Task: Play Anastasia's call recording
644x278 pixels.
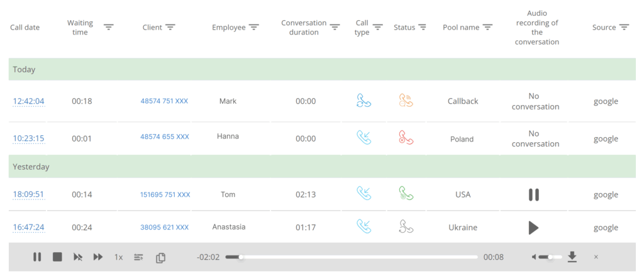Action: coord(533,228)
